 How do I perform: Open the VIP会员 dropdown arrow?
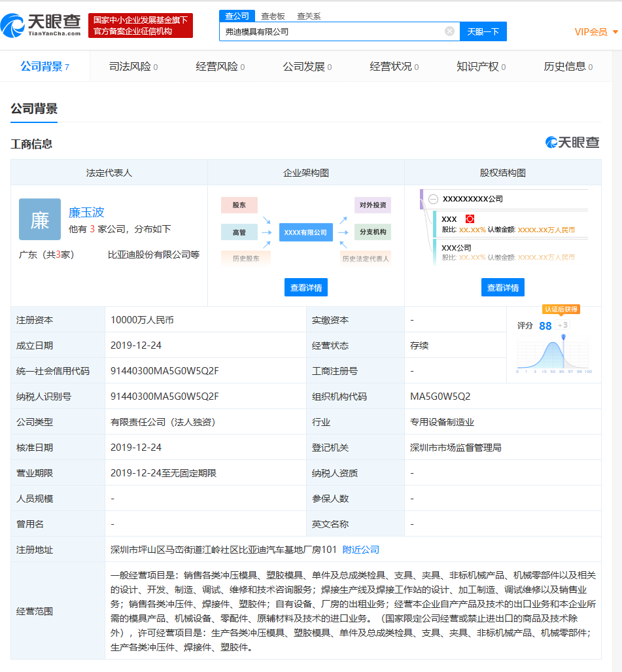615,31
